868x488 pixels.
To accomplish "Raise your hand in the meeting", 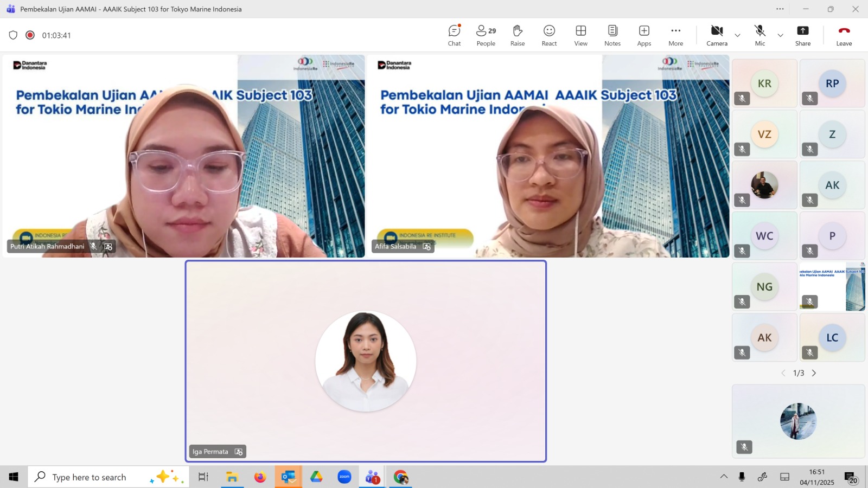I will click(518, 35).
